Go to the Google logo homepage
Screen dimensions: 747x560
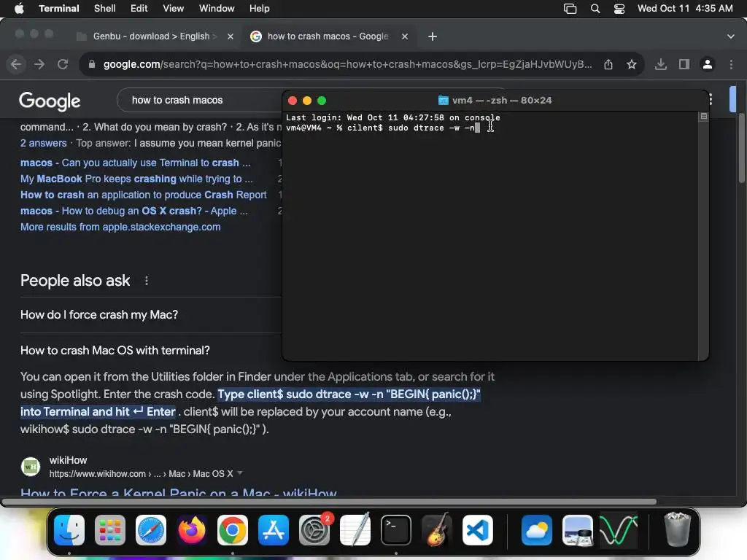pos(50,101)
